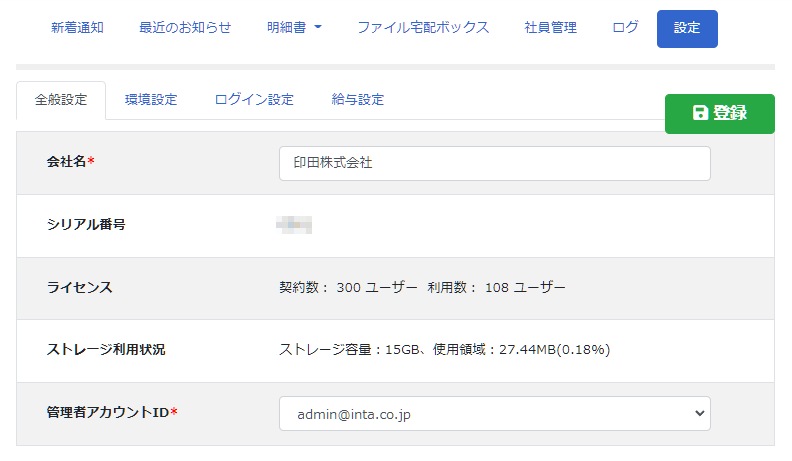Click the blurred シリアル番号 value
792x461 pixels.
click(x=295, y=224)
